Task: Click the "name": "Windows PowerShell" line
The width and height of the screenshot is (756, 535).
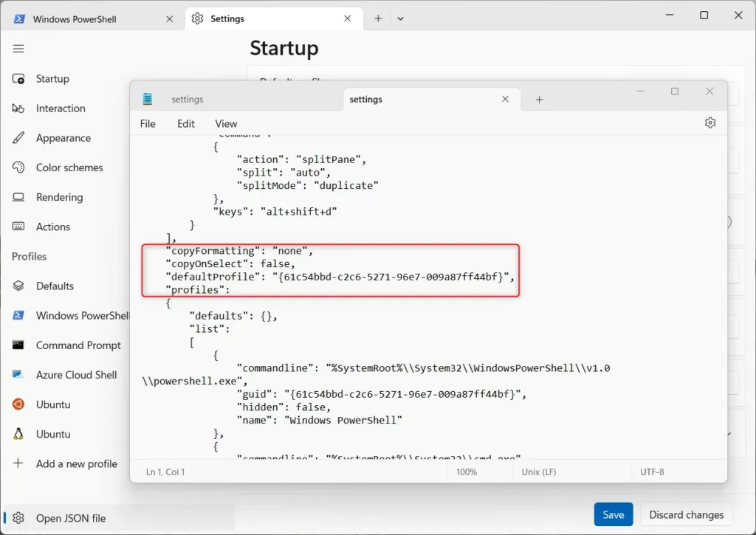Action: (x=319, y=420)
